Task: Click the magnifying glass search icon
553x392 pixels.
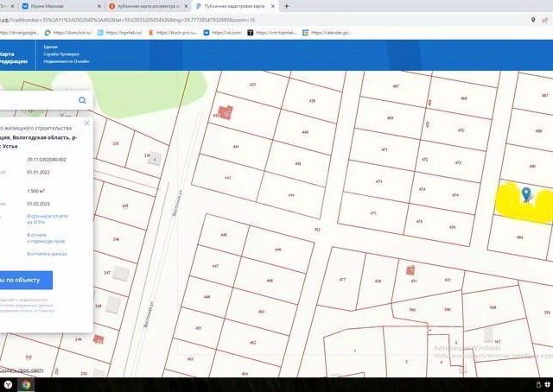Action: (82, 100)
